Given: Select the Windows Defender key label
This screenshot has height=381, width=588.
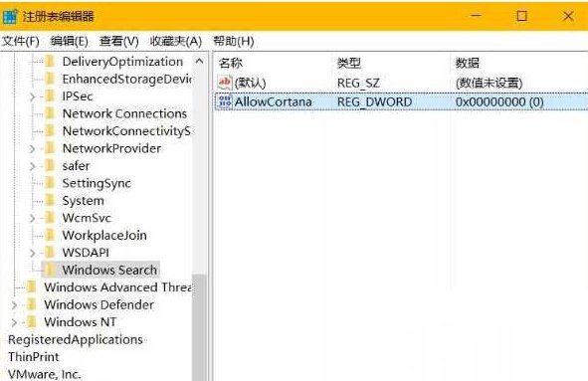Looking at the screenshot, I should [99, 304].
